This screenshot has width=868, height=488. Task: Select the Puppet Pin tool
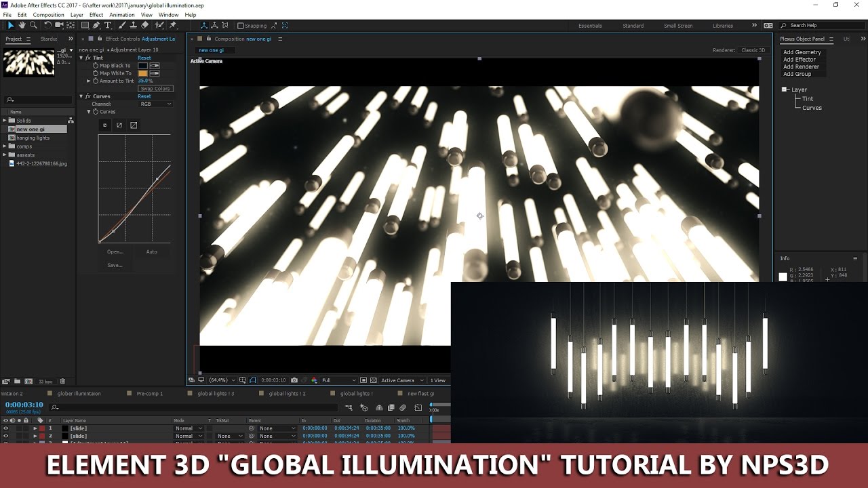174,25
